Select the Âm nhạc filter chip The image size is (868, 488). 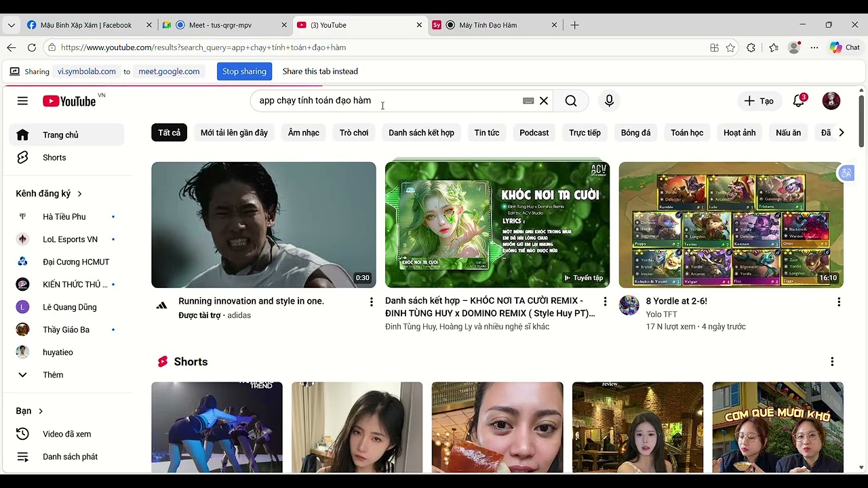click(304, 133)
